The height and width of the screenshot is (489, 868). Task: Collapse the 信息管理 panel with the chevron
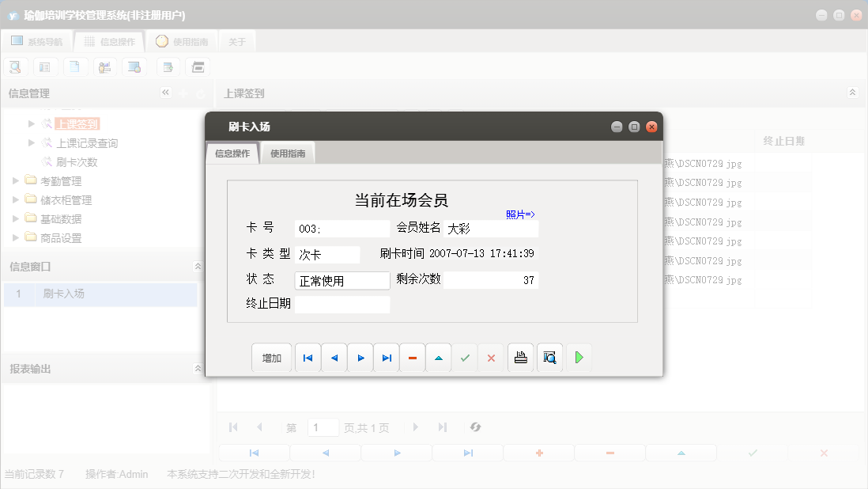[166, 93]
